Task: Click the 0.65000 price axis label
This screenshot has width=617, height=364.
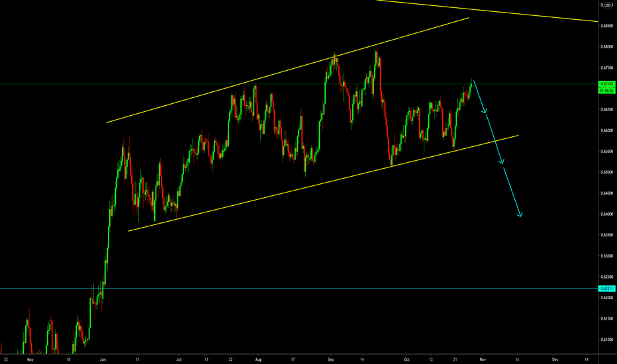Action: pos(607,172)
